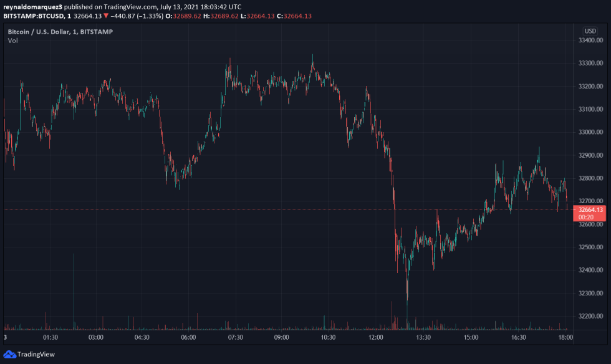This screenshot has width=611, height=364.
Task: Click the red dotted current price line
Action: click(249, 210)
